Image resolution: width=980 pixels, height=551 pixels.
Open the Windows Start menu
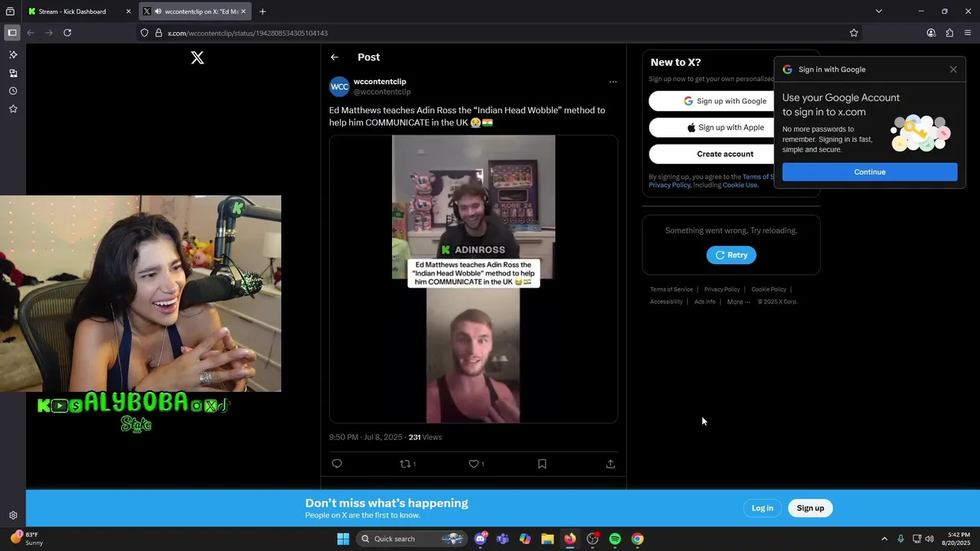343,539
